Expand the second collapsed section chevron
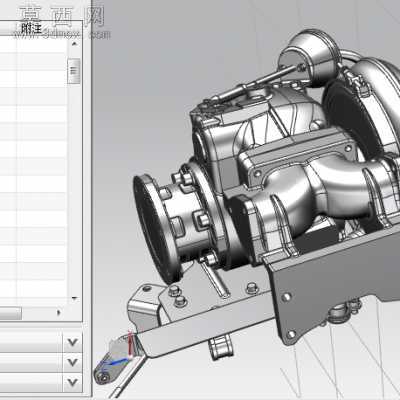The width and height of the screenshot is (400, 400). click(72, 362)
